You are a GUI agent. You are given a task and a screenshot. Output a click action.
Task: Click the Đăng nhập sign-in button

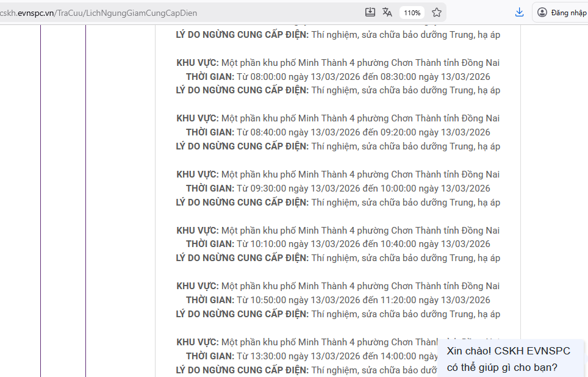561,12
